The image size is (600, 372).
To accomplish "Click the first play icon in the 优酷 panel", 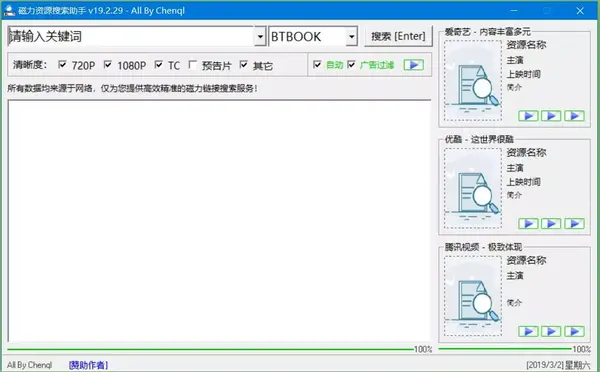I will (528, 224).
